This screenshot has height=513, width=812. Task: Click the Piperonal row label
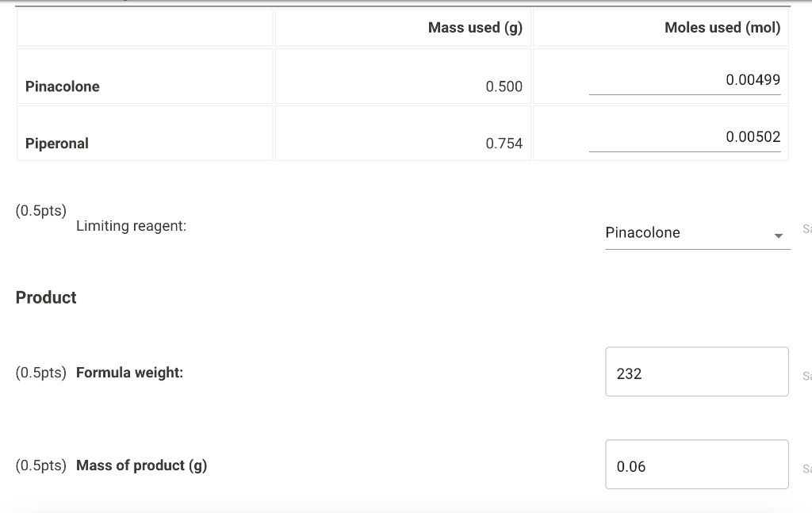point(57,144)
